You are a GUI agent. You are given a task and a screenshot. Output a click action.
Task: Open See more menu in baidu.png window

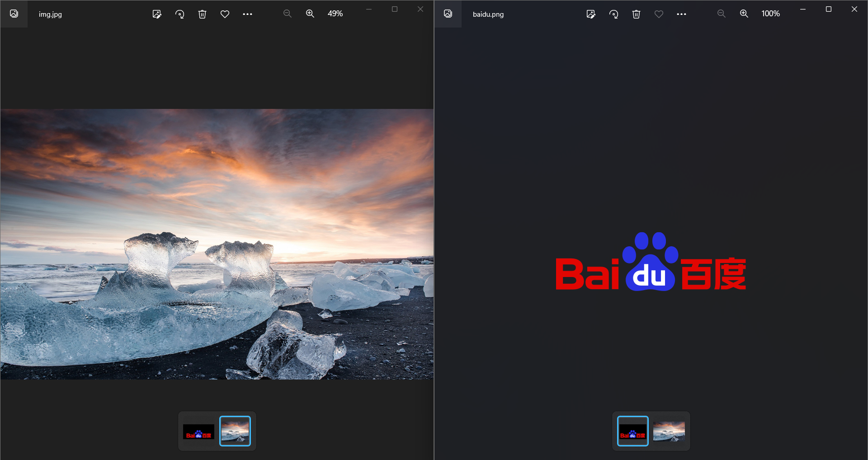coord(681,14)
